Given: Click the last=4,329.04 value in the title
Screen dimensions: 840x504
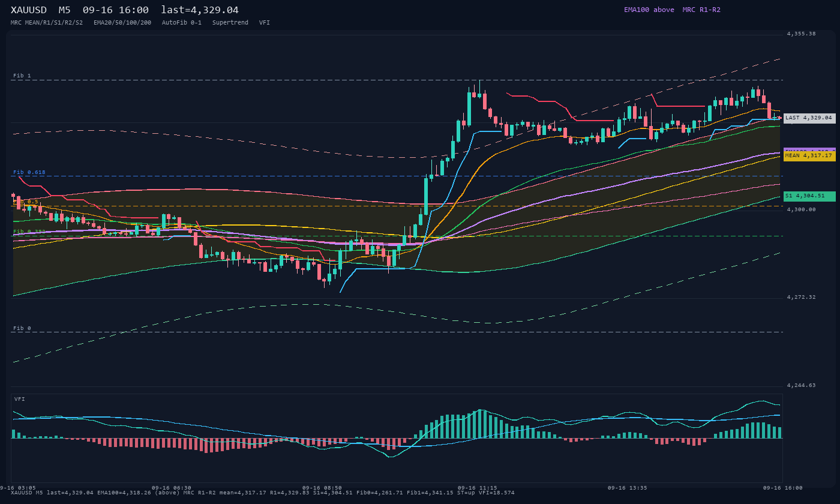Looking at the screenshot, I should click(x=200, y=10).
